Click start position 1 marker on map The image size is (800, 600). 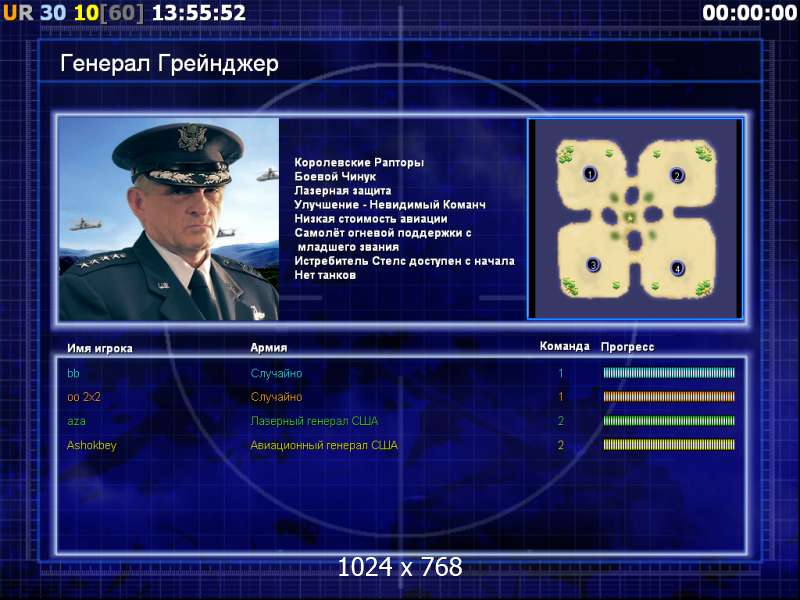click(x=590, y=174)
